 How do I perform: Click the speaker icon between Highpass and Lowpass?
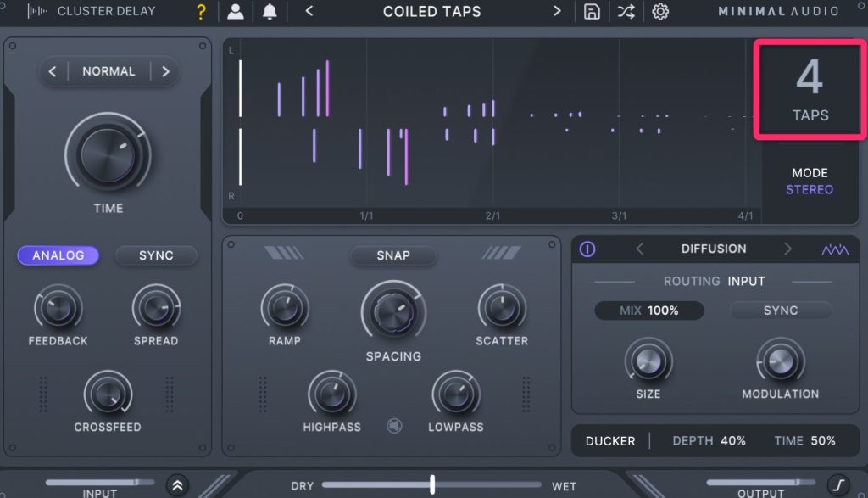394,425
